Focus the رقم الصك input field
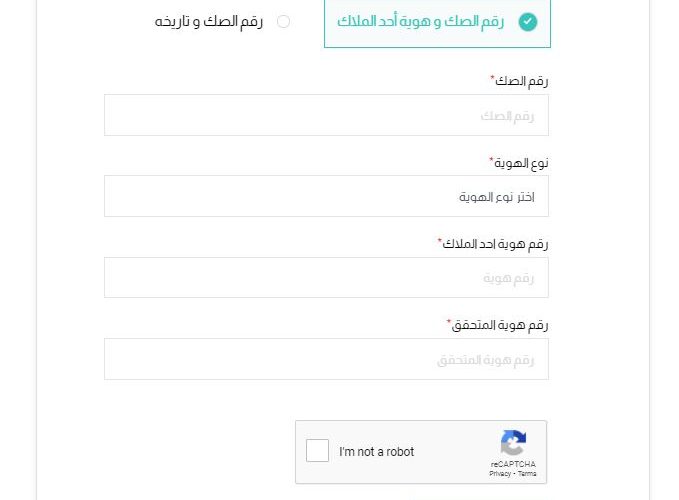The width and height of the screenshot is (679, 500). coord(326,115)
